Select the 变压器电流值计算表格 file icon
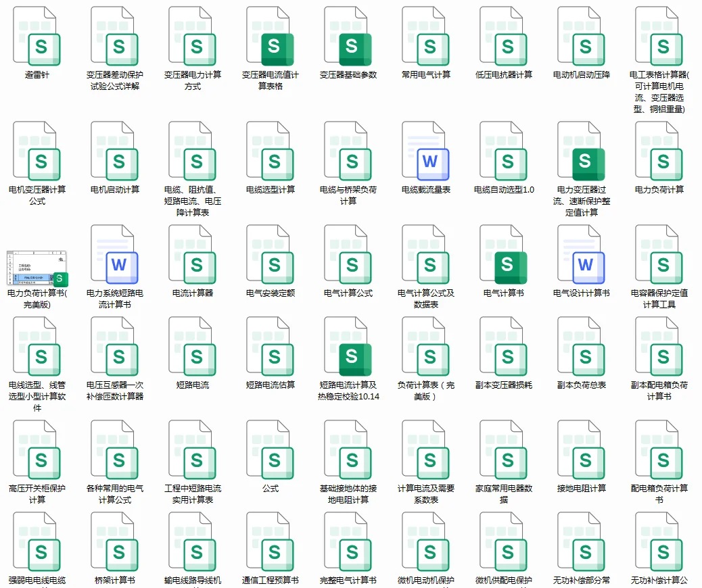Screen dimensions: 702x588 271,36
